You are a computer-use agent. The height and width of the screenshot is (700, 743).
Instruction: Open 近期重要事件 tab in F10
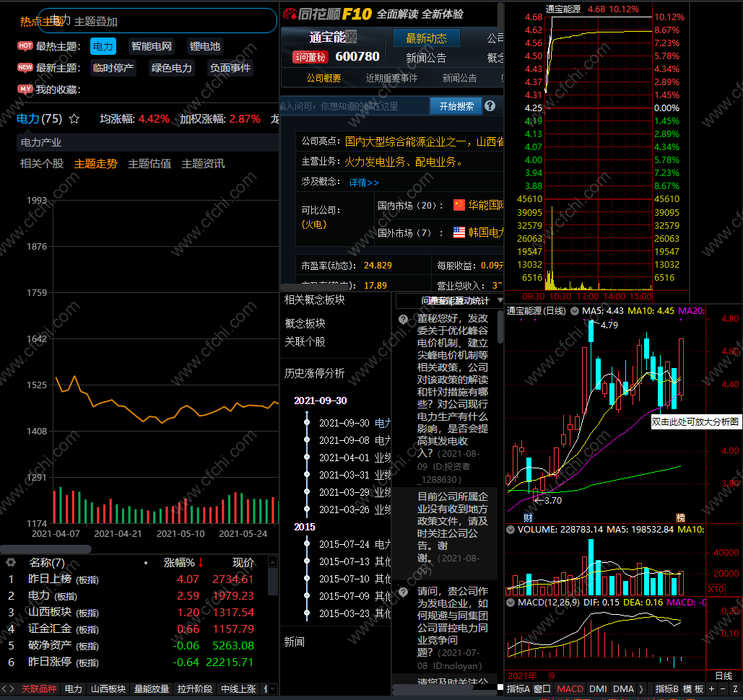tap(391, 78)
